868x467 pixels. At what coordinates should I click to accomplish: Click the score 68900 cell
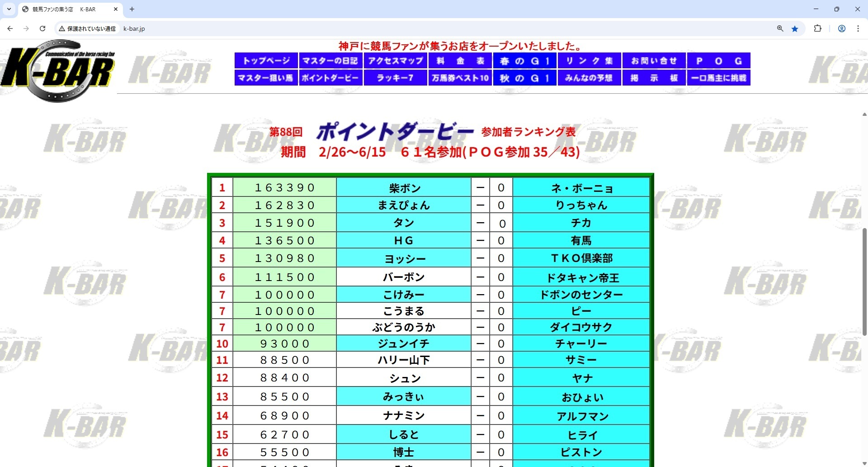coord(285,415)
